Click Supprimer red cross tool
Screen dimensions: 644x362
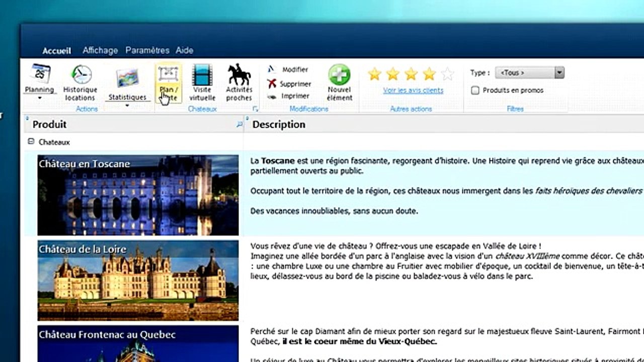point(289,83)
